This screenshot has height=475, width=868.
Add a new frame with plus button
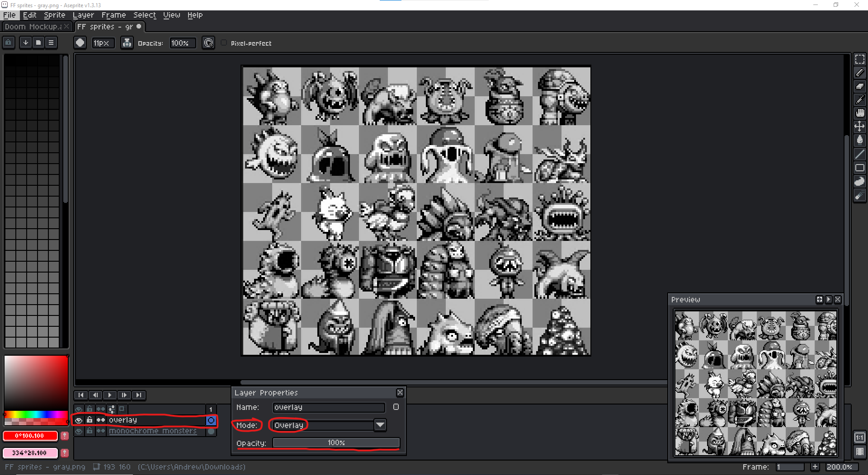(x=815, y=467)
